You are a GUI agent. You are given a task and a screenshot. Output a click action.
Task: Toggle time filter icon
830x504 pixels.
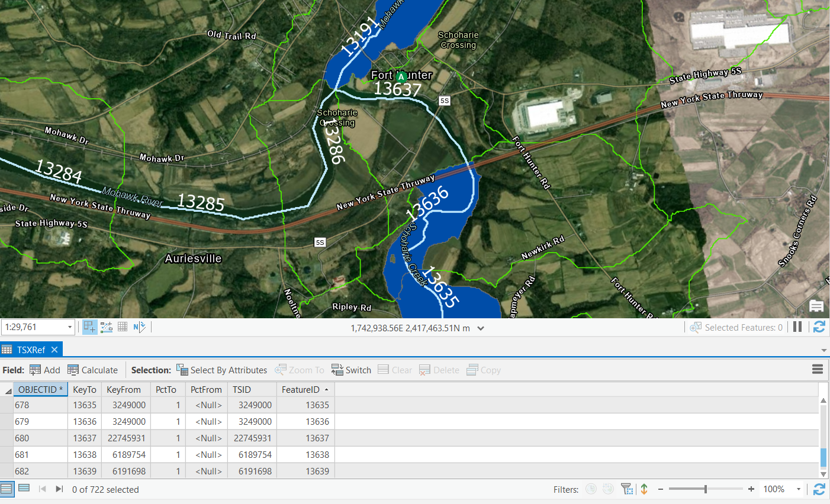click(x=591, y=489)
